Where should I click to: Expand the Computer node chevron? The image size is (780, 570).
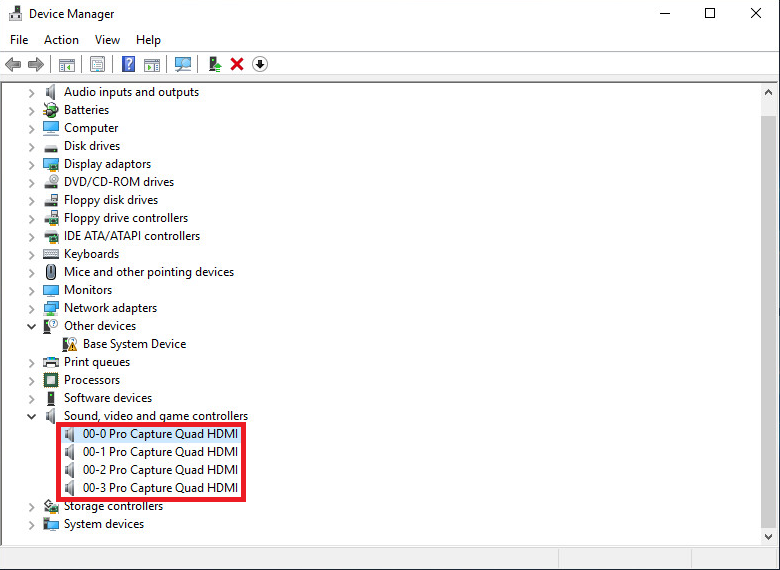pyautogui.click(x=31, y=129)
